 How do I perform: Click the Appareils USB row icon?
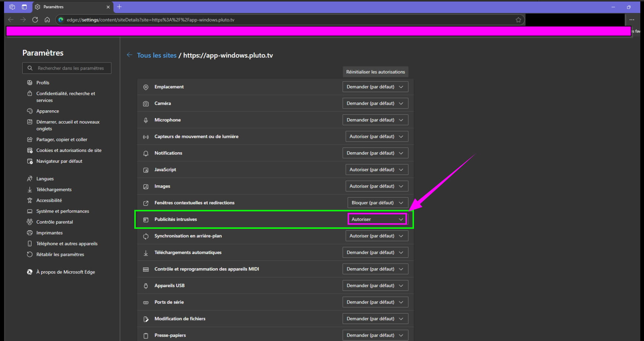(146, 286)
